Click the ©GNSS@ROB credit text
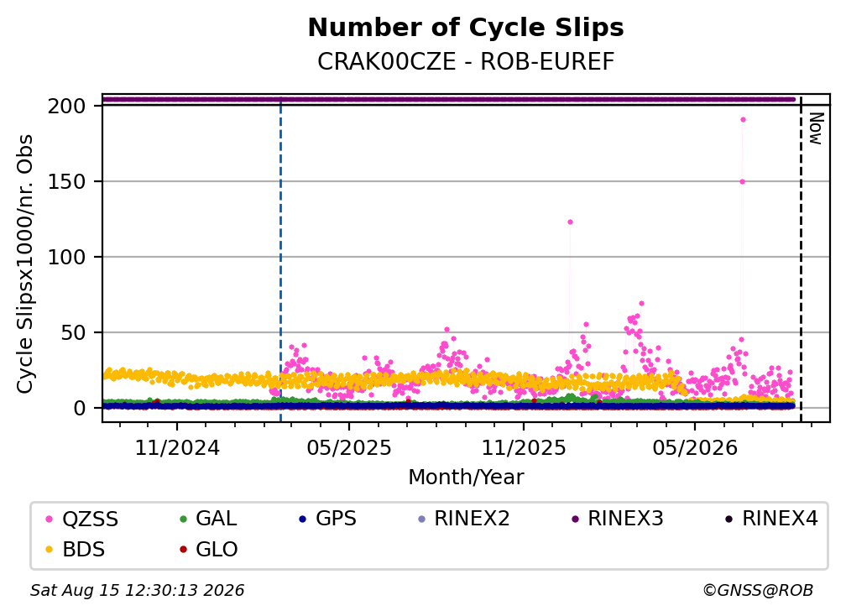Viewport: 846px width, 616px height. tap(758, 590)
